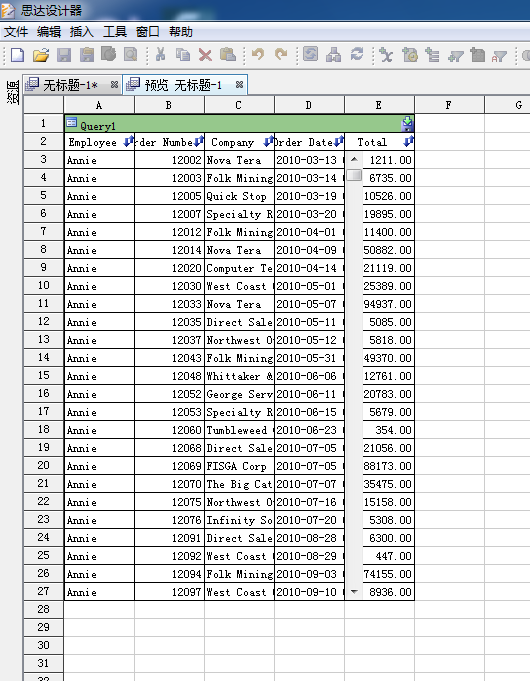The height and width of the screenshot is (681, 530).
Task: Click the Open folder icon
Action: pos(40,55)
